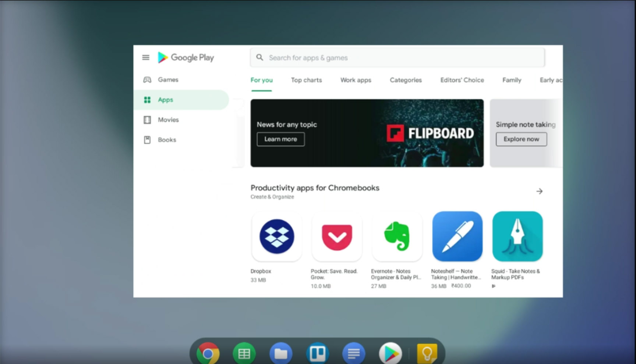Screen dimensions: 636x364
Task: Click the Evernote - Notes Organizer title
Action: pos(396,274)
